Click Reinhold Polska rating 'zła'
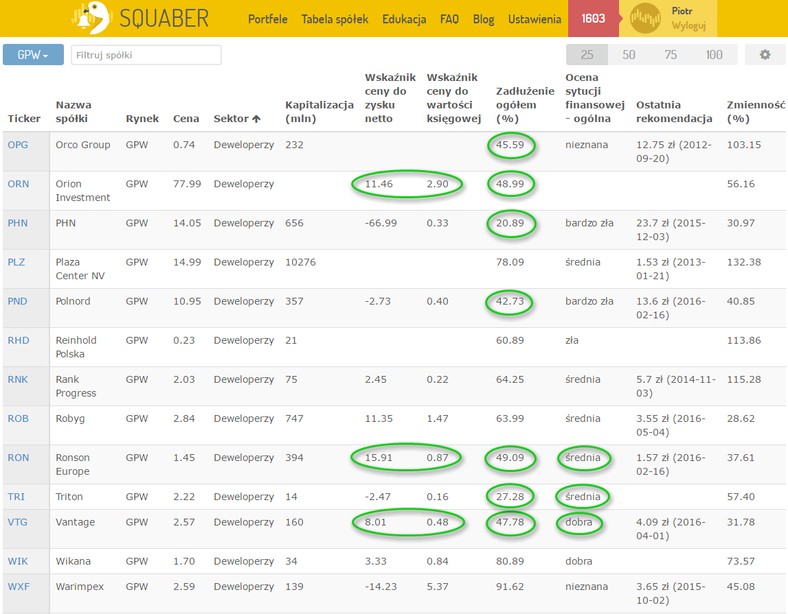The height and width of the screenshot is (614, 788). coord(572,341)
